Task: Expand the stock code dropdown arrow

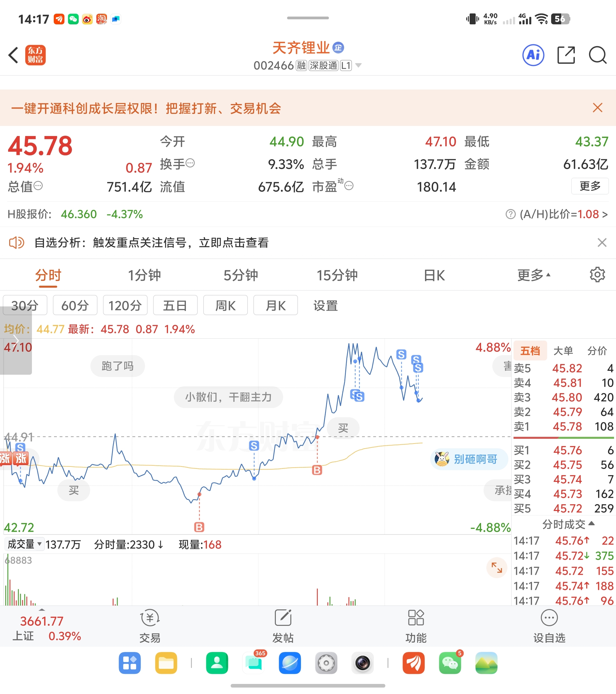Action: [358, 65]
